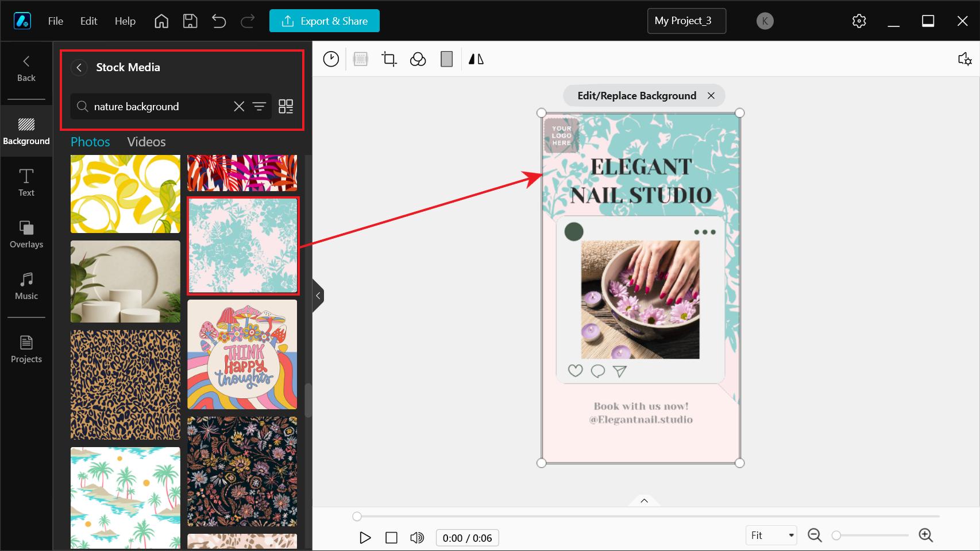Open the color Filters tool
The width and height of the screenshot is (980, 551).
point(418,59)
